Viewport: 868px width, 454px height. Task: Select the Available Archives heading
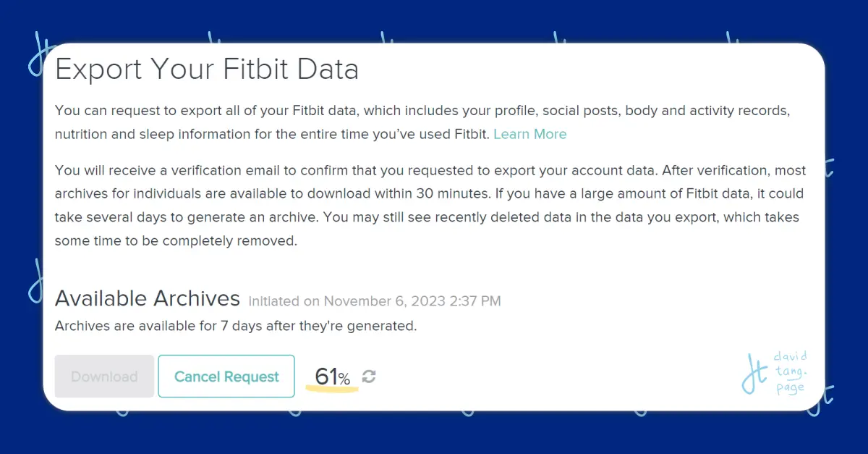click(x=148, y=298)
